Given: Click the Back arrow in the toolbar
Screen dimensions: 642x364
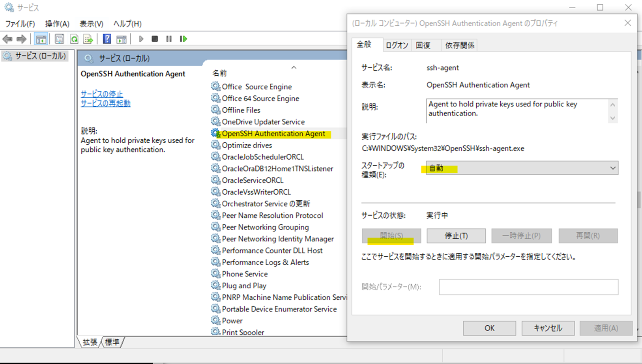Looking at the screenshot, I should [7, 39].
